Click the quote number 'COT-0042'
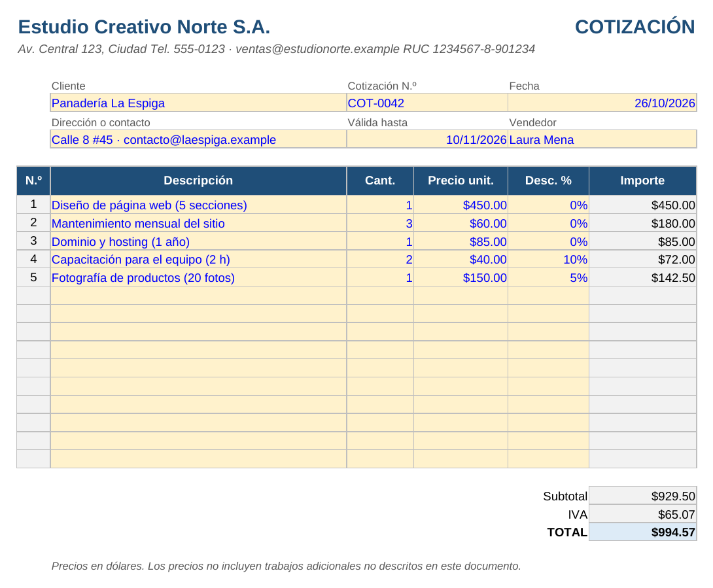The image size is (713, 588). [x=427, y=103]
